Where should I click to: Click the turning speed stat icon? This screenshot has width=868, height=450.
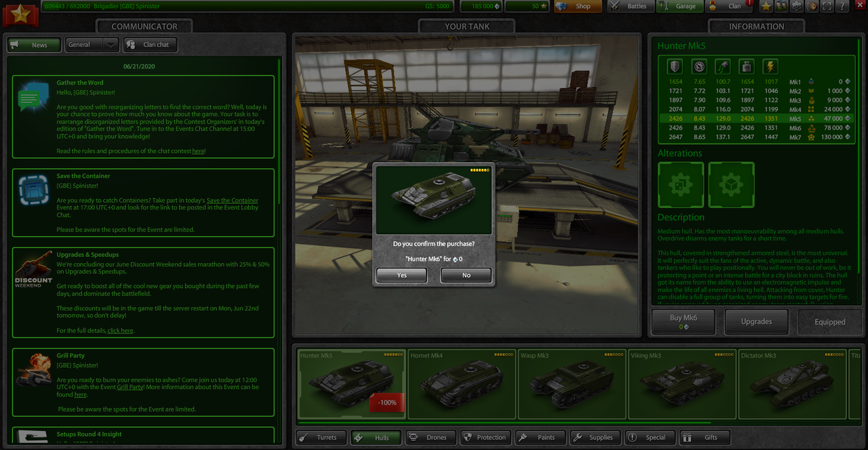click(x=723, y=66)
